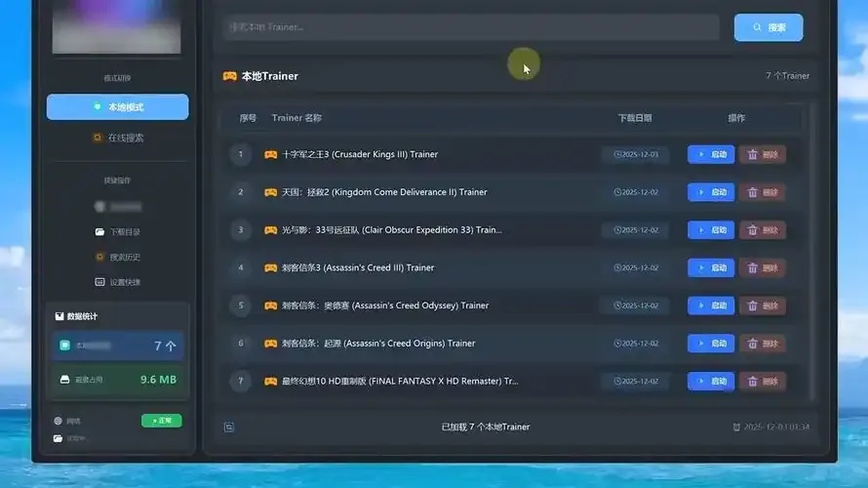Click the 2025-12-02 date of FINAL FANTASY X row
Viewport: 868px width, 488px height.
coord(636,381)
